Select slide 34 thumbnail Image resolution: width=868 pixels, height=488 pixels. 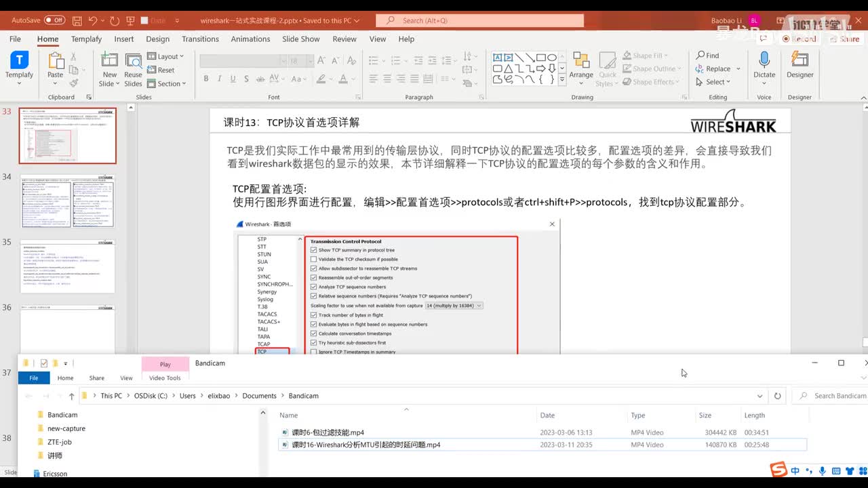(x=67, y=201)
